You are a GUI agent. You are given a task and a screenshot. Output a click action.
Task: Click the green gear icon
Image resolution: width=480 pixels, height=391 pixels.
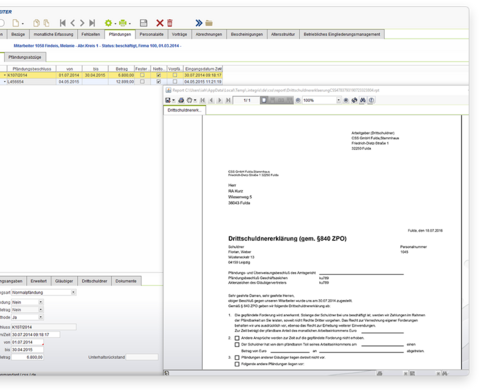tap(108, 23)
